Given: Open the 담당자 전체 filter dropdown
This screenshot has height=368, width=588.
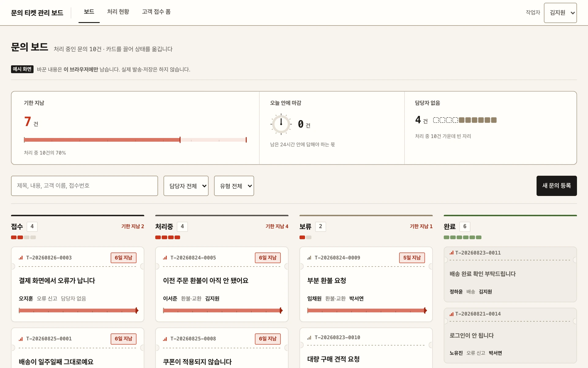Looking at the screenshot, I should click(x=186, y=186).
